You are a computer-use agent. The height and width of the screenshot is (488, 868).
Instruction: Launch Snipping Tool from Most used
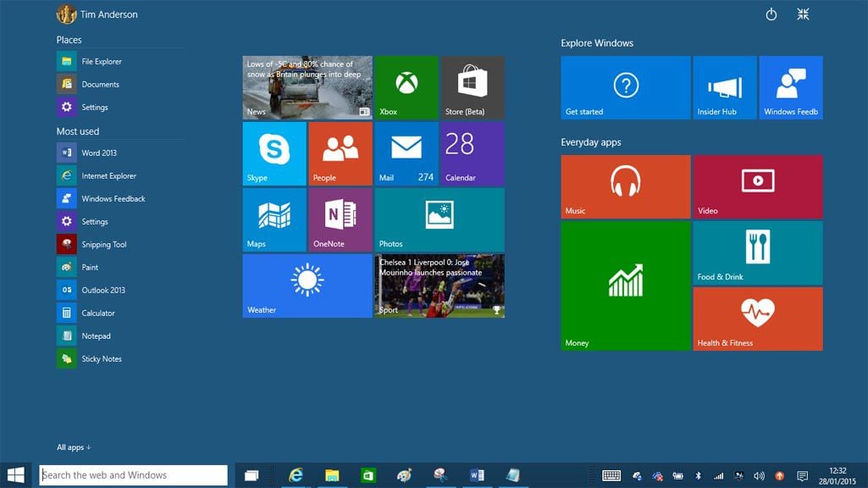119,244
